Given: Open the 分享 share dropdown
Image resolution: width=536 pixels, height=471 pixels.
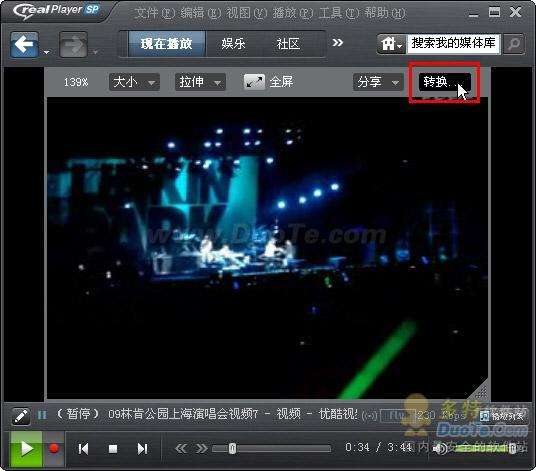Looking at the screenshot, I should point(378,82).
